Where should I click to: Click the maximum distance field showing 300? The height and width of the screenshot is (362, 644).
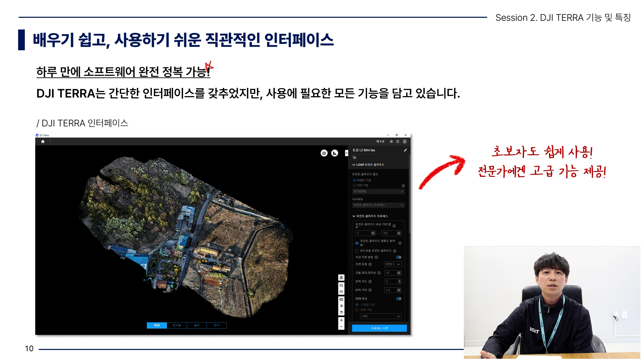[x=391, y=233]
